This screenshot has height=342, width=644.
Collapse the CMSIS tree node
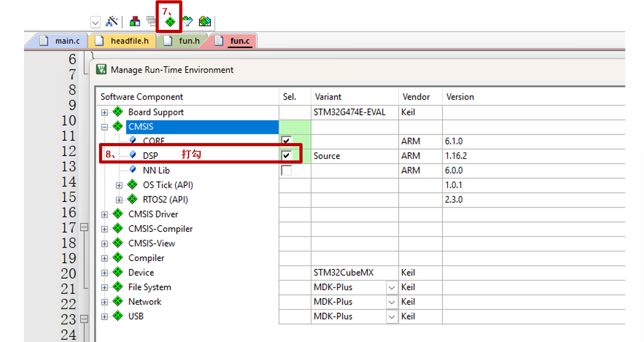tap(104, 126)
